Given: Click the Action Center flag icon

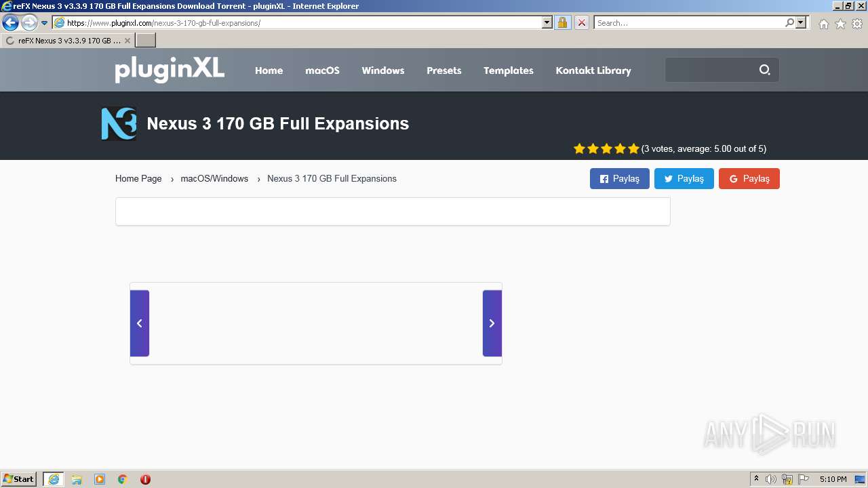Looking at the screenshot, I should point(804,479).
